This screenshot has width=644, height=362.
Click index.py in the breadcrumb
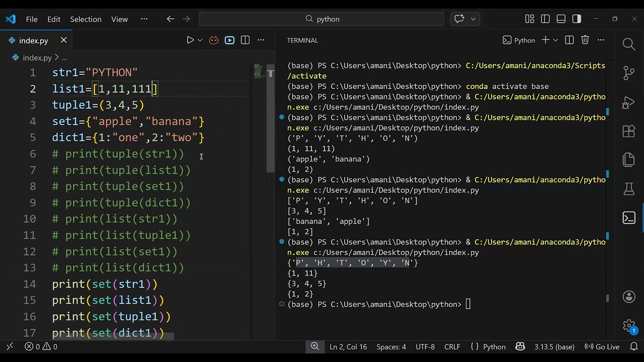37,58
